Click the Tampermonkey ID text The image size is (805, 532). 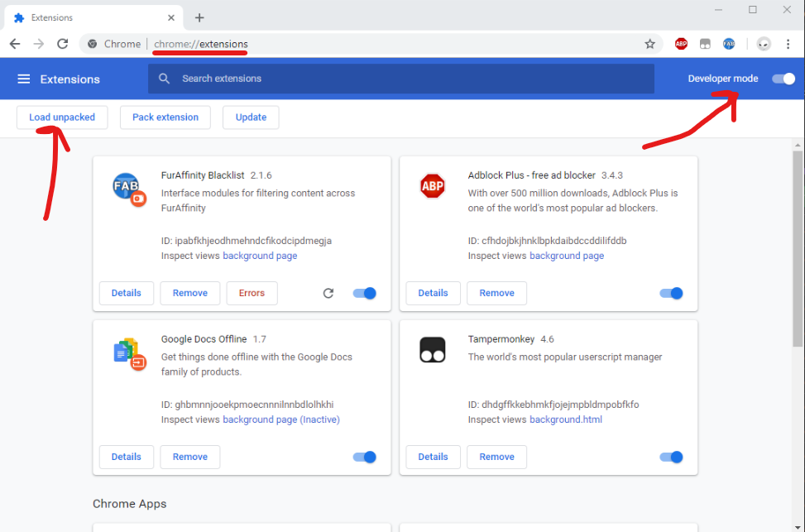[553, 405]
